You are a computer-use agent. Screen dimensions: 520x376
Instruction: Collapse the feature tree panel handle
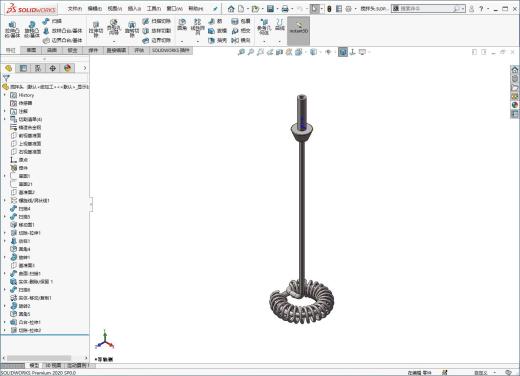click(x=91, y=204)
